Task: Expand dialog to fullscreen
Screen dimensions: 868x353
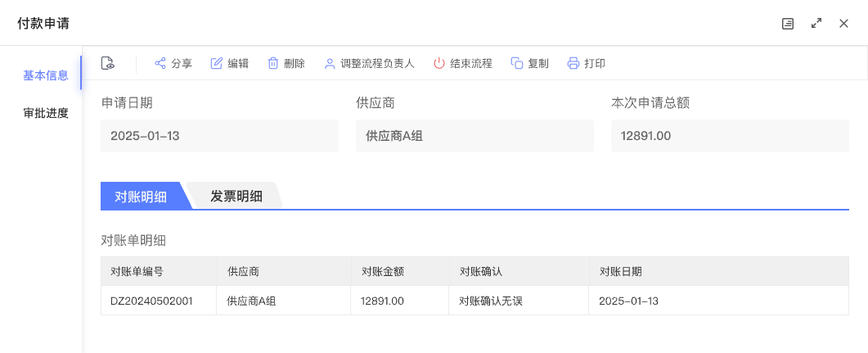Action: pyautogui.click(x=816, y=24)
